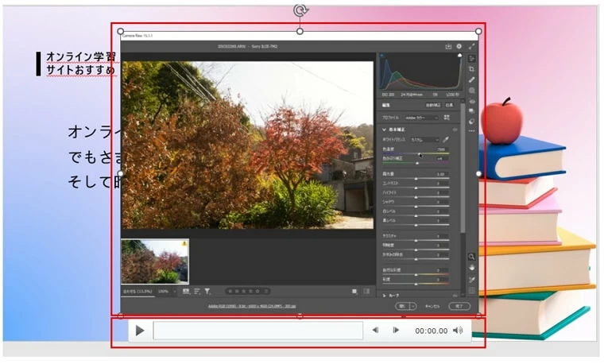Pick the white balance eyedropper
The height and width of the screenshot is (364, 604).
[x=446, y=140]
